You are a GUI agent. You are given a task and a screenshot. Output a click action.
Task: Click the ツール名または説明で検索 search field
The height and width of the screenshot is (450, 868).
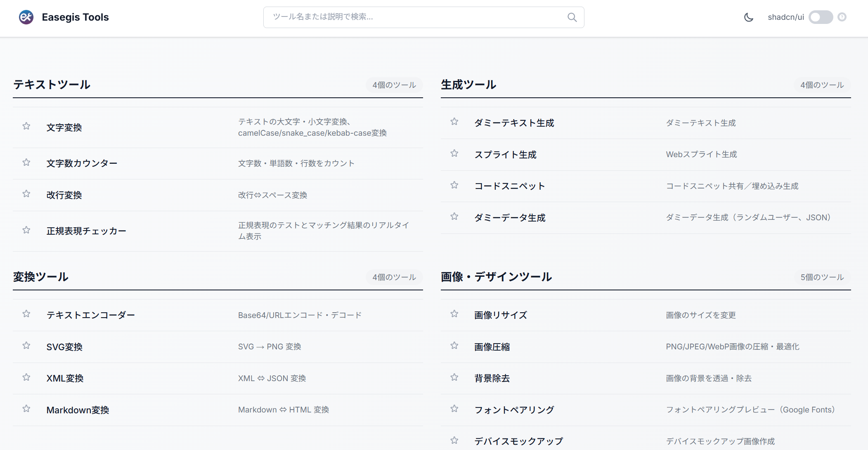413,17
